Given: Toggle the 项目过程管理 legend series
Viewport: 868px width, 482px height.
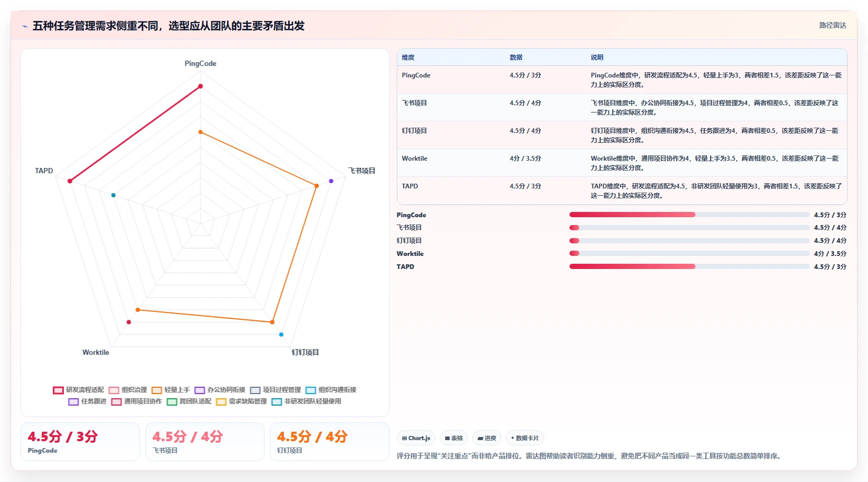Looking at the screenshot, I should click(276, 390).
